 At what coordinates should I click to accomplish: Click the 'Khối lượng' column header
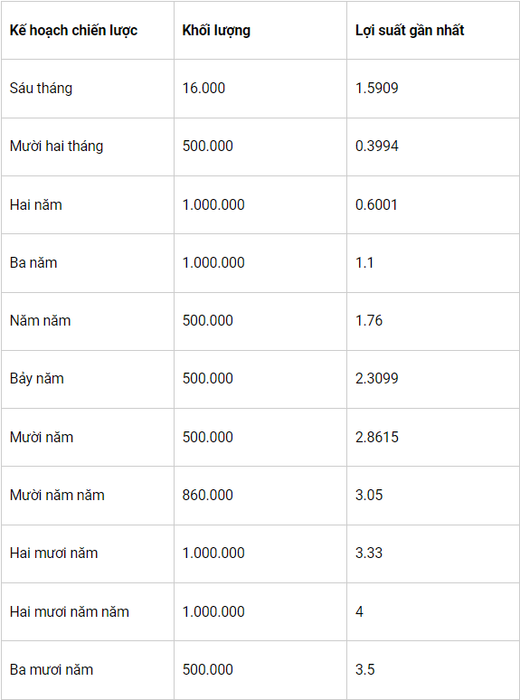216,30
